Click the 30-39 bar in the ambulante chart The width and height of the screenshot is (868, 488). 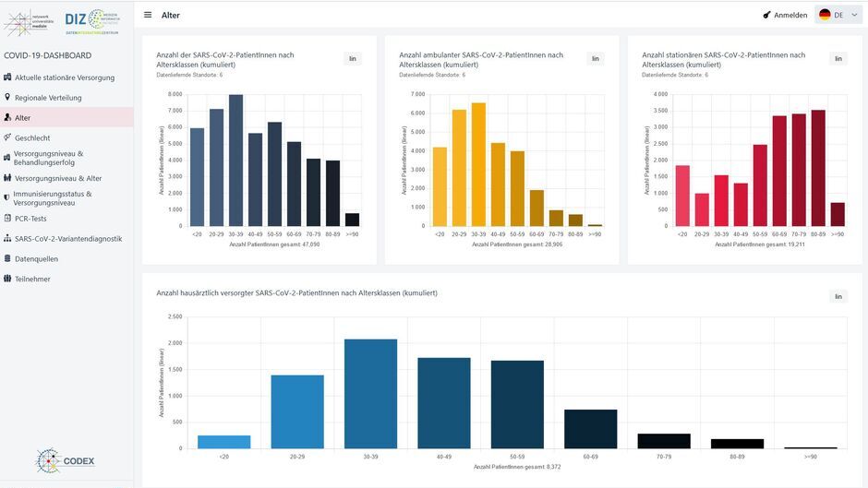tap(478, 164)
